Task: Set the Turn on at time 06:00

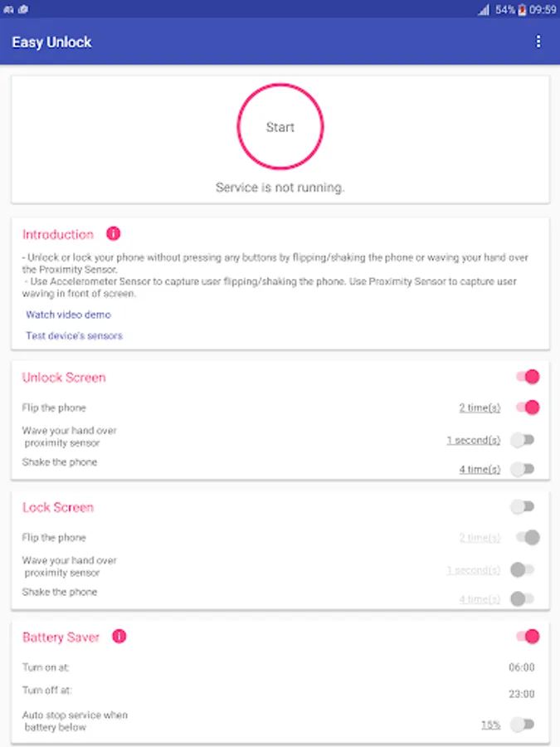Action: coord(521,667)
